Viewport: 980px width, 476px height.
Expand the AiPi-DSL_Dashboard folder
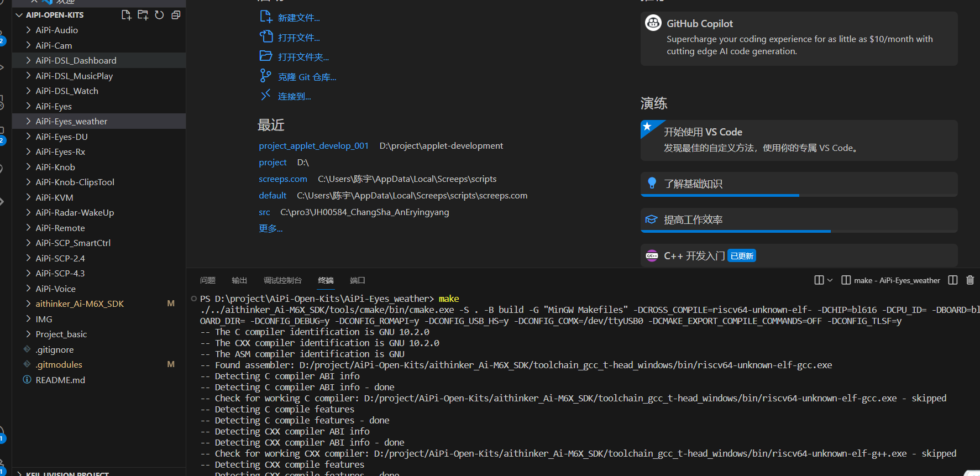[28, 60]
